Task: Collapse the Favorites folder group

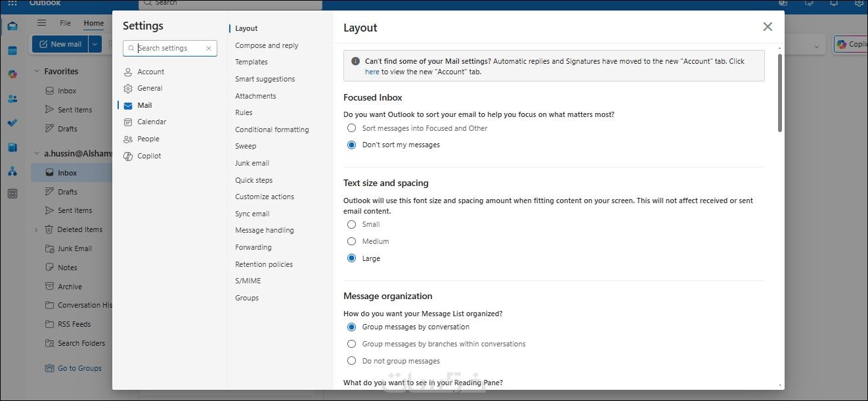Action: 37,72
